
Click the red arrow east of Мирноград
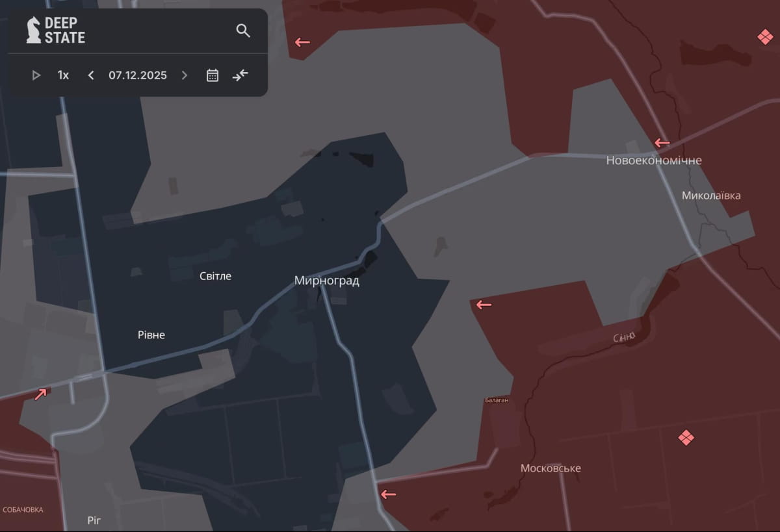483,305
